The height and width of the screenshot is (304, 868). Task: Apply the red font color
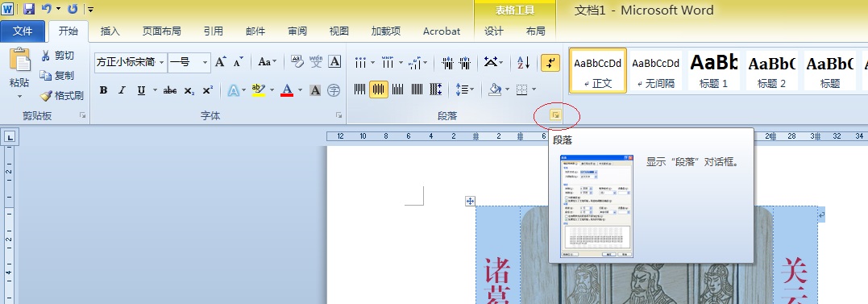pos(287,90)
